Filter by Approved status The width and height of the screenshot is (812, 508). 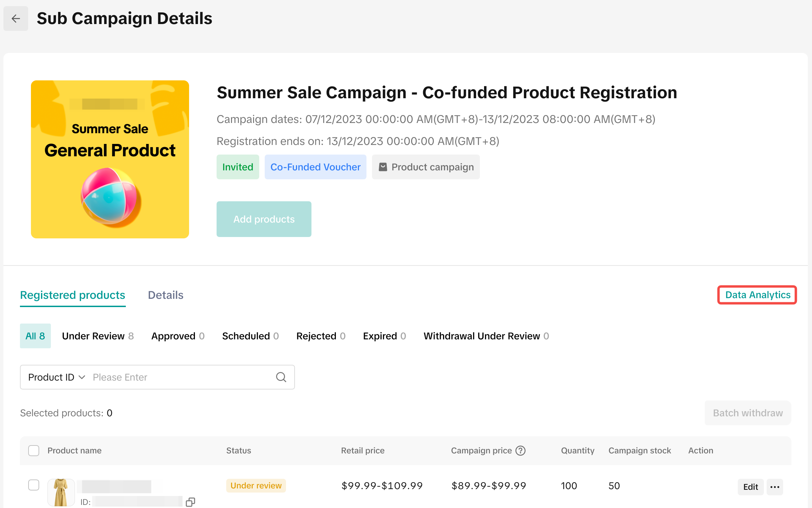(x=178, y=336)
